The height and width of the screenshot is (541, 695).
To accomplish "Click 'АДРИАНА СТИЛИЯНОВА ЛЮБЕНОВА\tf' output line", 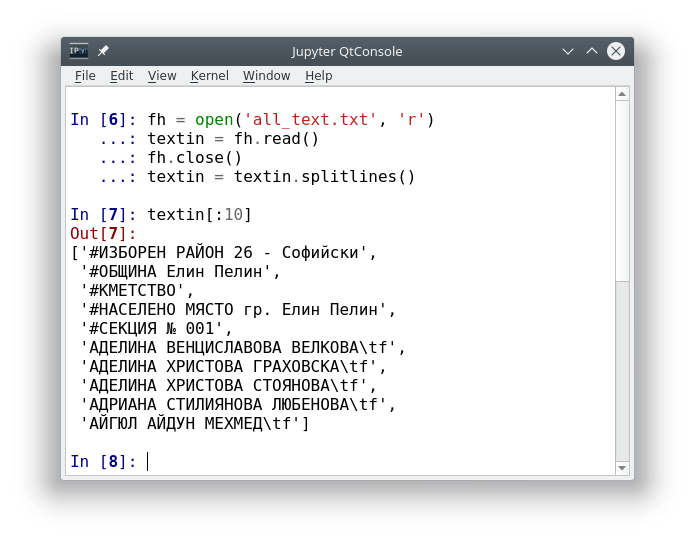I will click(238, 405).
